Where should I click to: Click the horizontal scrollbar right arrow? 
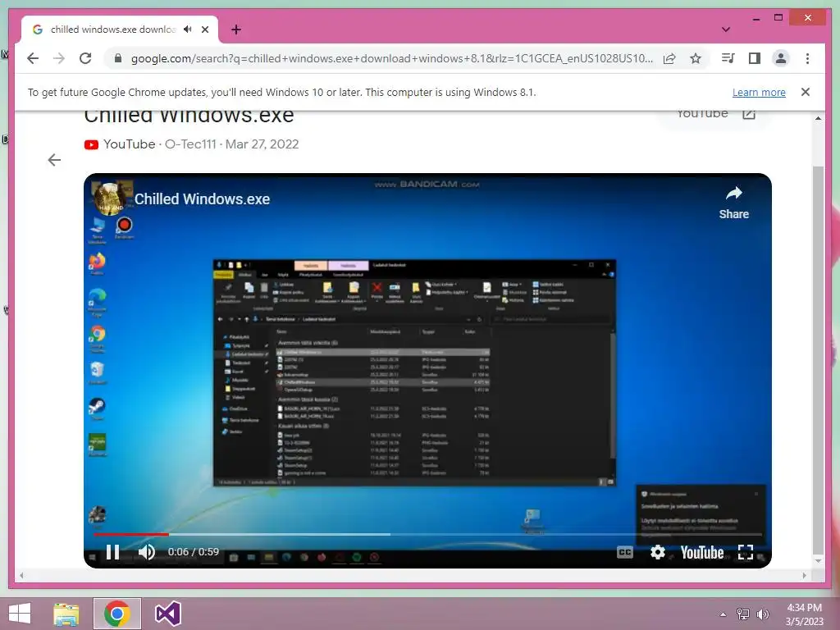[x=804, y=575]
